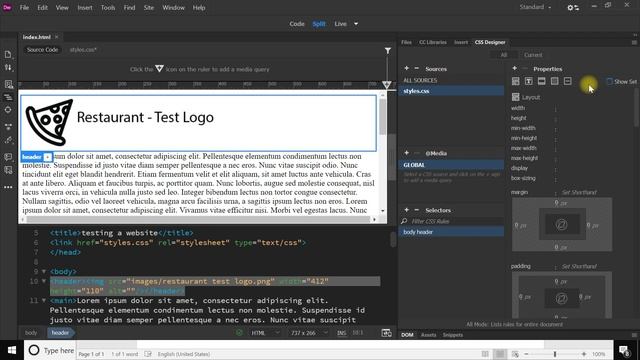Remove selector with Selectors minus icon
Image resolution: width=640 pixels, height=360 pixels.
pos(417,210)
